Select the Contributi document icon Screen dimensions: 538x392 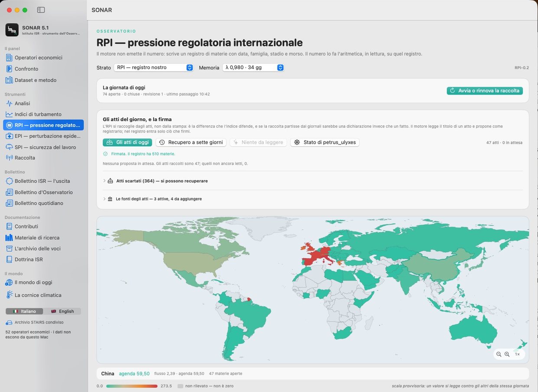click(9, 226)
